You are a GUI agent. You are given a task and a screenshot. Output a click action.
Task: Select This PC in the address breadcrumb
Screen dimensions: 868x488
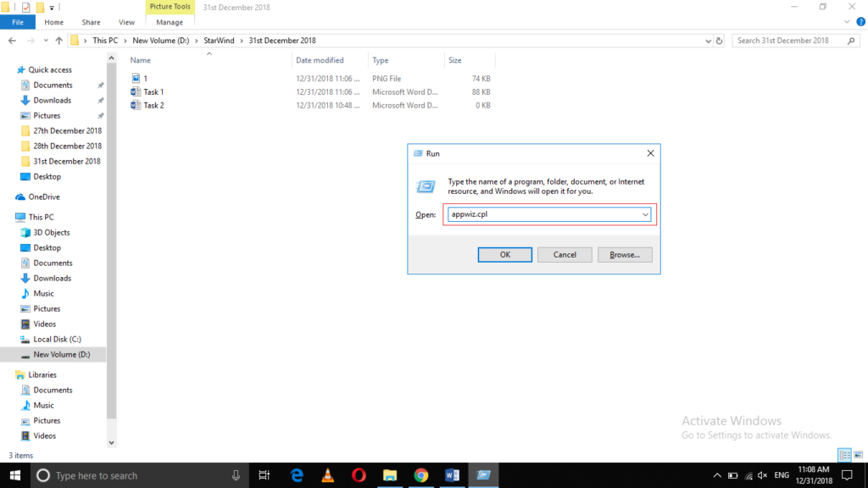point(105,41)
